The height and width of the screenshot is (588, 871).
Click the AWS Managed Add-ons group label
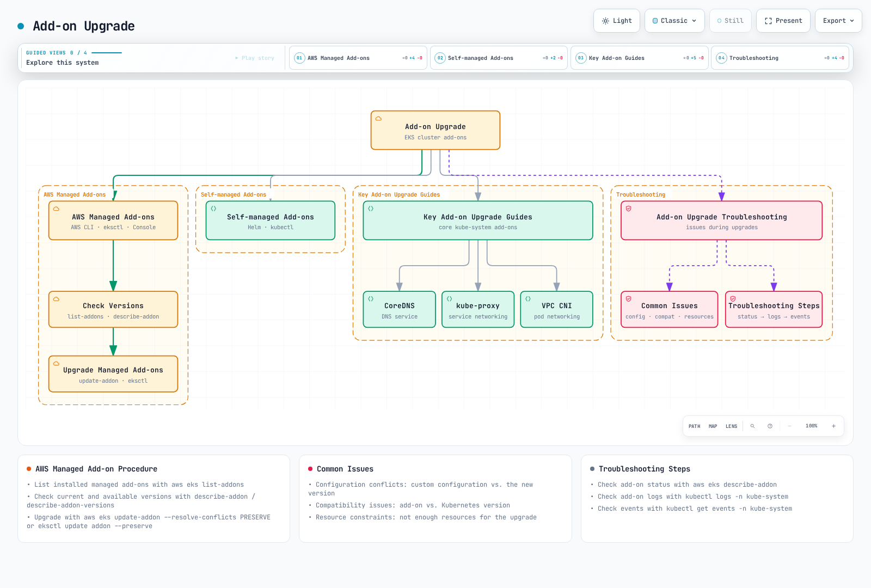tap(75, 194)
